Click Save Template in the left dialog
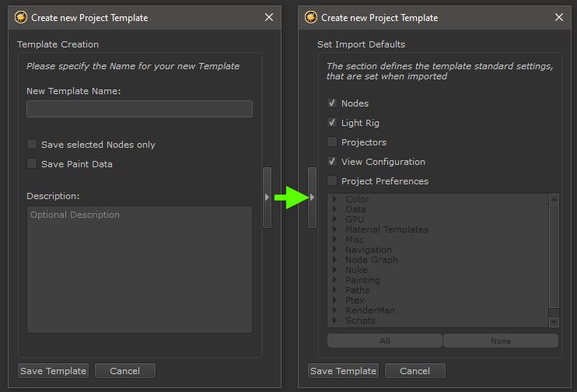577x392 pixels. coord(54,371)
